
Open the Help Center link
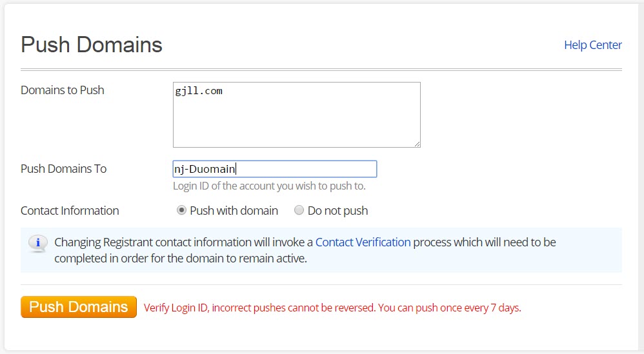point(592,45)
